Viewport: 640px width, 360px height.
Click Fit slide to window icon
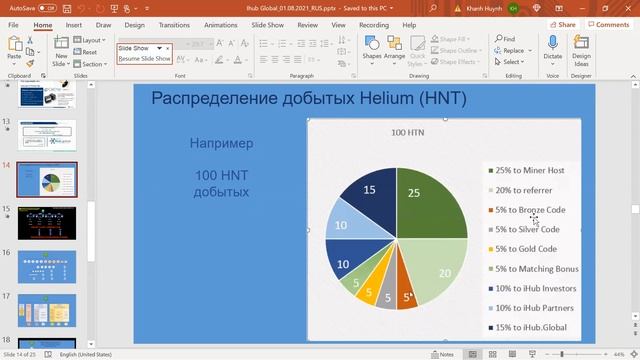[634, 354]
